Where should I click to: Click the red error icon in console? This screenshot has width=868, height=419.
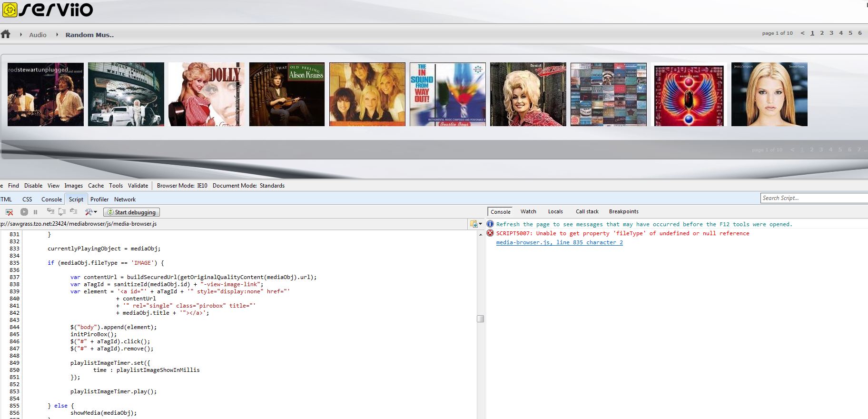tap(490, 233)
